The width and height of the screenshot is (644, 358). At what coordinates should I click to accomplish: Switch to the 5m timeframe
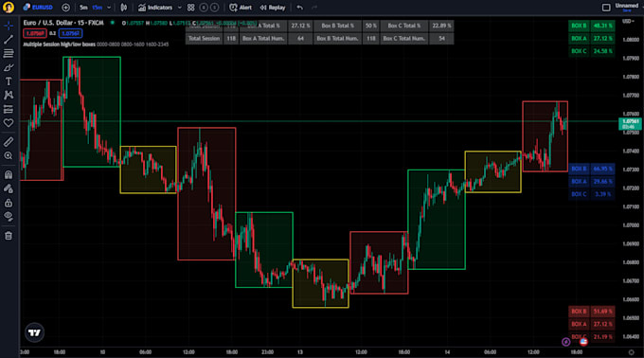click(83, 8)
